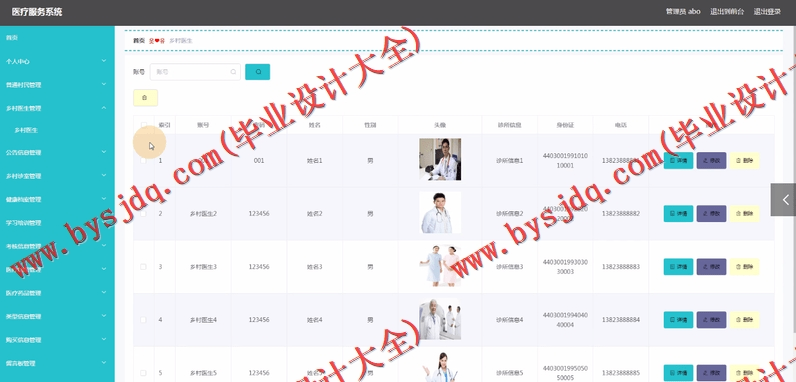Expand the 留言板管理 sidebar menu
The image size is (796, 382).
[x=57, y=363]
